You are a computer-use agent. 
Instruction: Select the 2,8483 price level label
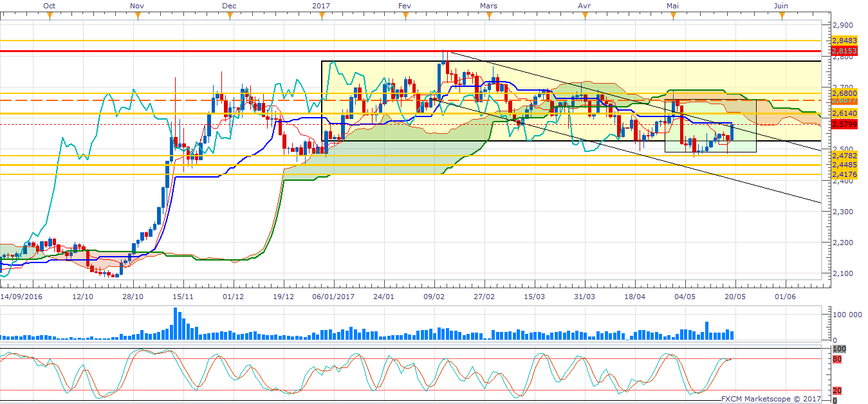844,41
